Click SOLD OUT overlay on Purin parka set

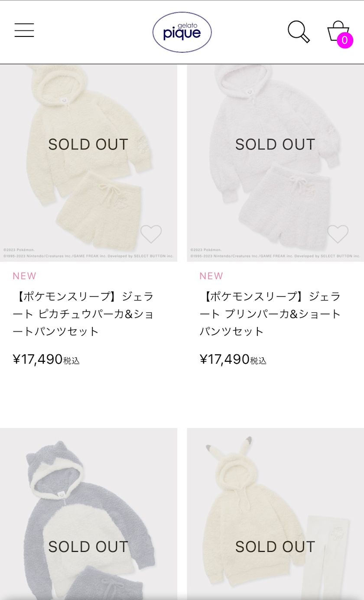275,144
